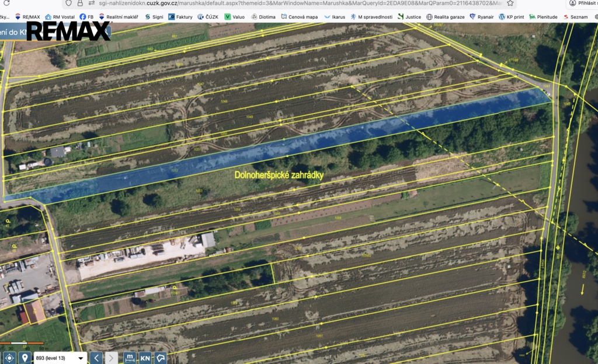Open the ČÚZK bookmark

(x=208, y=17)
